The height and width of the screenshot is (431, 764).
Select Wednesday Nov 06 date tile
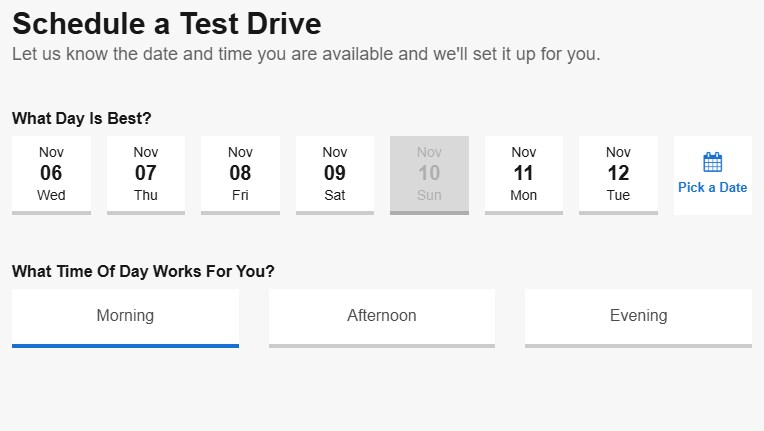[51, 174]
